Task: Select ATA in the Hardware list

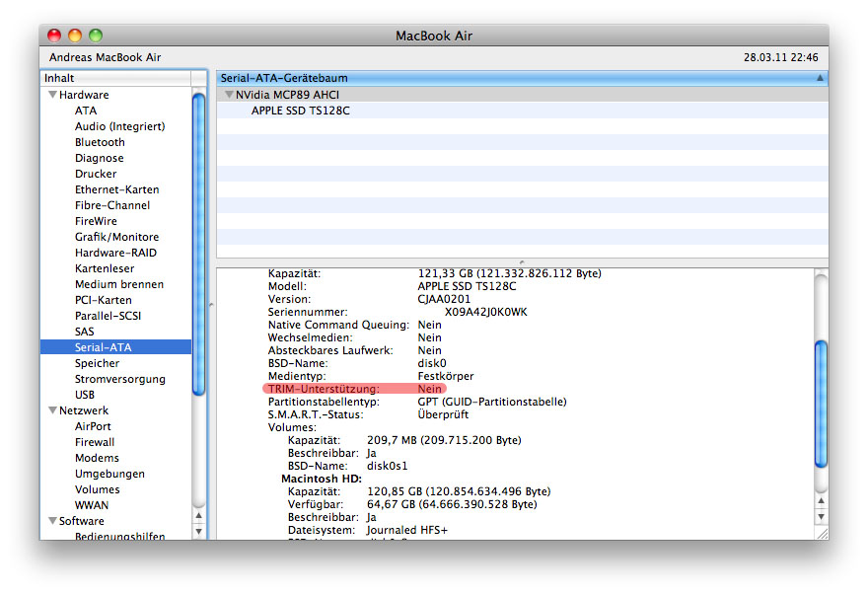Action: (86, 111)
